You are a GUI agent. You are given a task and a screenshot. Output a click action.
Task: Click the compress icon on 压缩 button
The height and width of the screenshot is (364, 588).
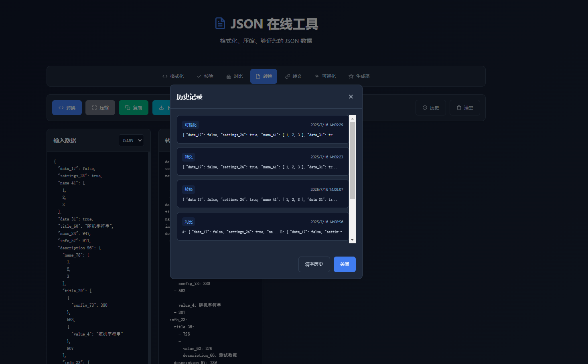(x=93, y=107)
